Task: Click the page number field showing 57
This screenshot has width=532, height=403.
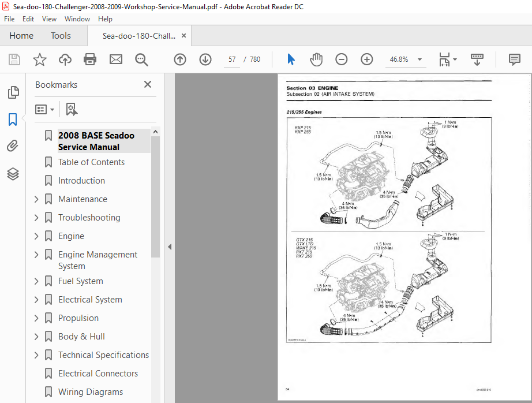Action: (232, 59)
